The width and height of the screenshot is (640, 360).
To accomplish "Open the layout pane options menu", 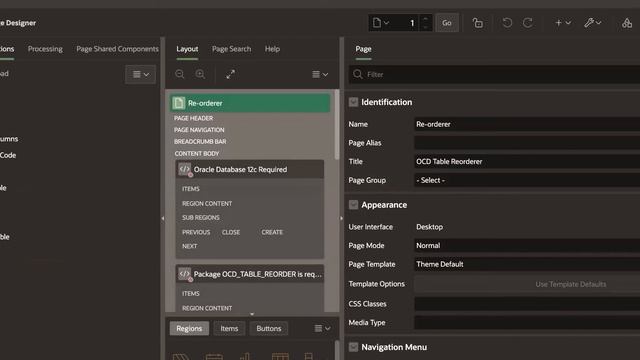I will (320, 74).
